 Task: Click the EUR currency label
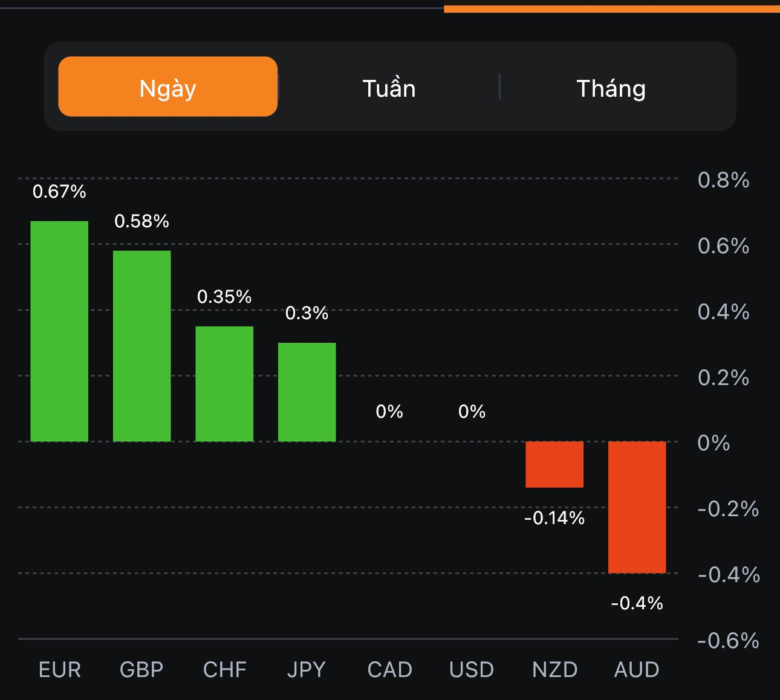pyautogui.click(x=59, y=670)
